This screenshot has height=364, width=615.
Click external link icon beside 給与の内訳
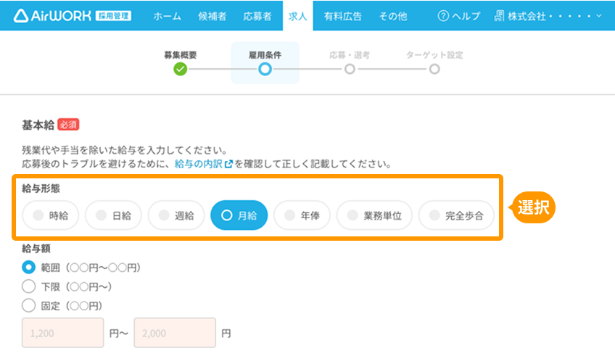228,164
